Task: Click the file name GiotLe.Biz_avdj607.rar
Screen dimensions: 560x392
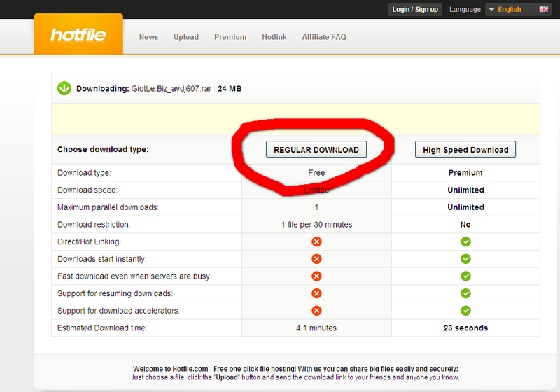Action: coord(171,88)
